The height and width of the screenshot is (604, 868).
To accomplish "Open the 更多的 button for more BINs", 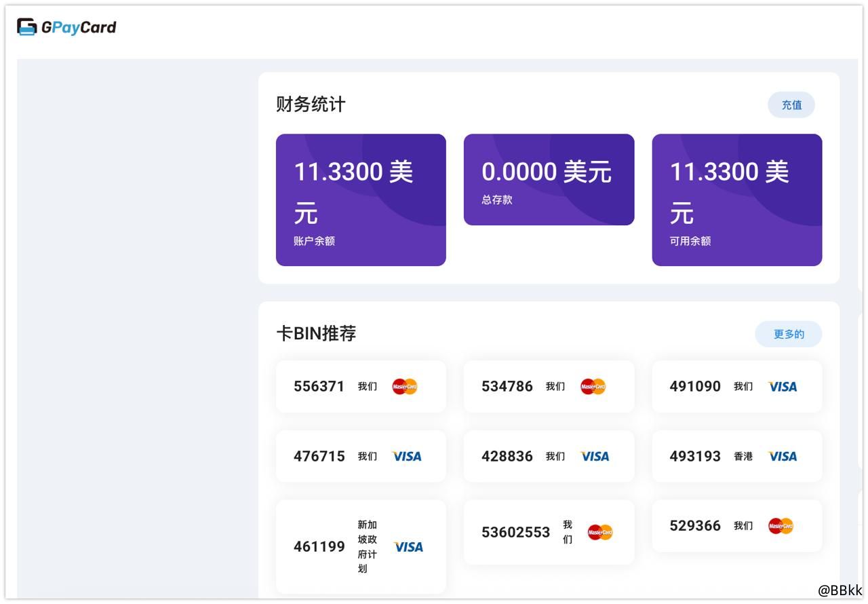I will (789, 334).
